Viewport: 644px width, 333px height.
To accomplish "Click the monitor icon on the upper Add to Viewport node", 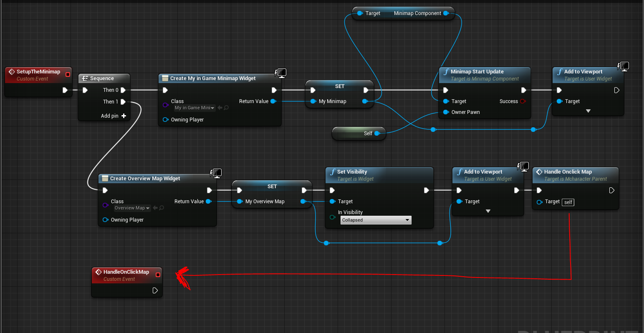I will tap(624, 66).
